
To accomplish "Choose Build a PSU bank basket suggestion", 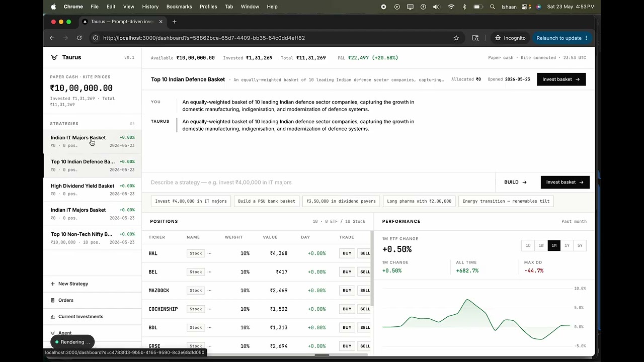I will click(x=267, y=201).
